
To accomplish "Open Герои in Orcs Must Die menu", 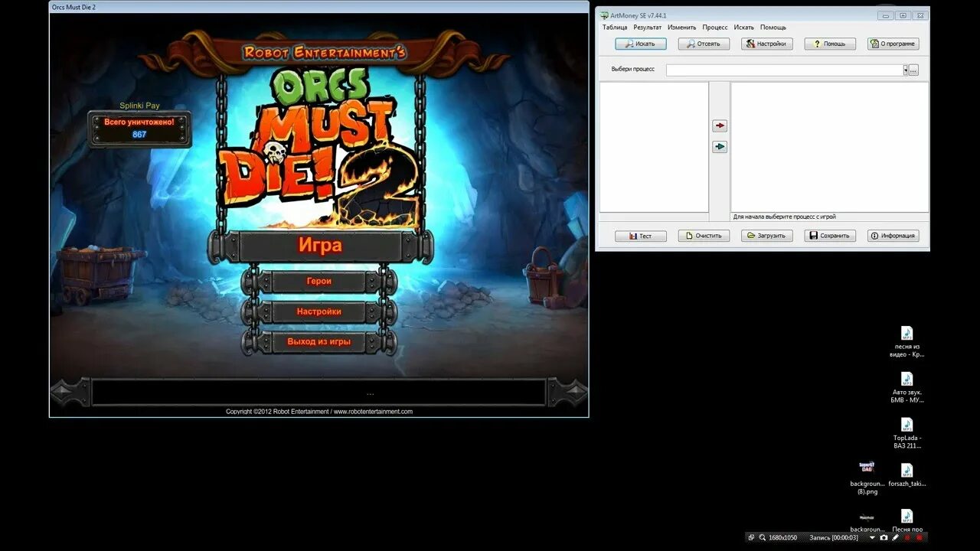I will pos(319,282).
